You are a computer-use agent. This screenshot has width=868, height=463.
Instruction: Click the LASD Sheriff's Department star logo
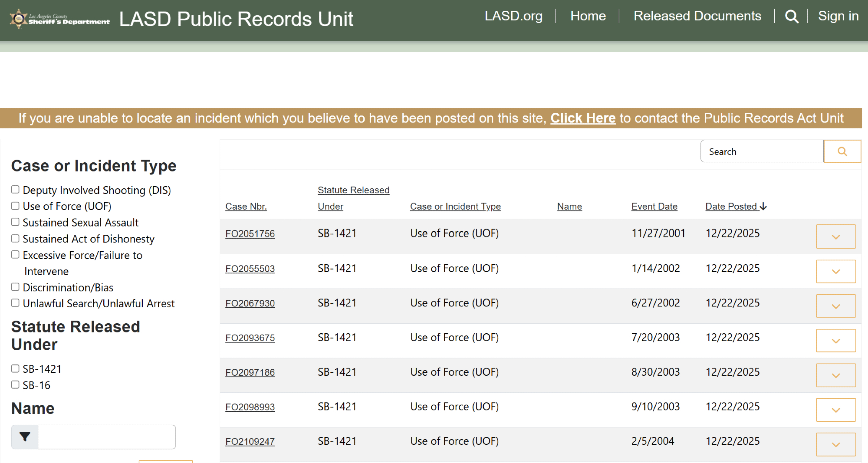[19, 19]
